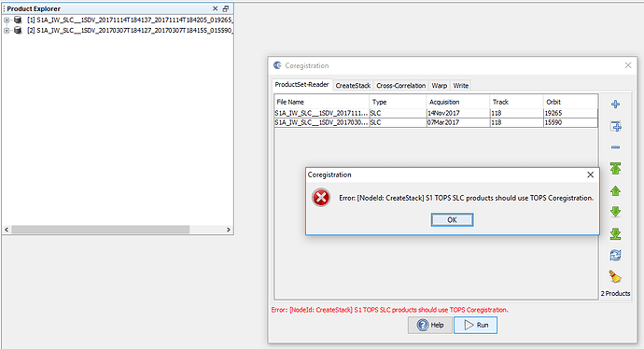644x349 pixels.
Task: Click the Add product plus icon
Action: [615, 105]
